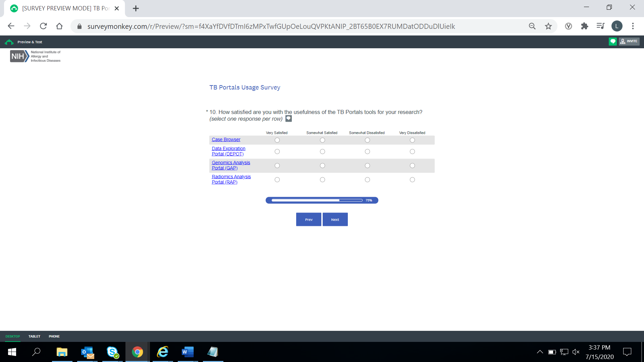Select Very Satisfied for Case Browser
Screen dimensions: 644x362
pos(277,140)
